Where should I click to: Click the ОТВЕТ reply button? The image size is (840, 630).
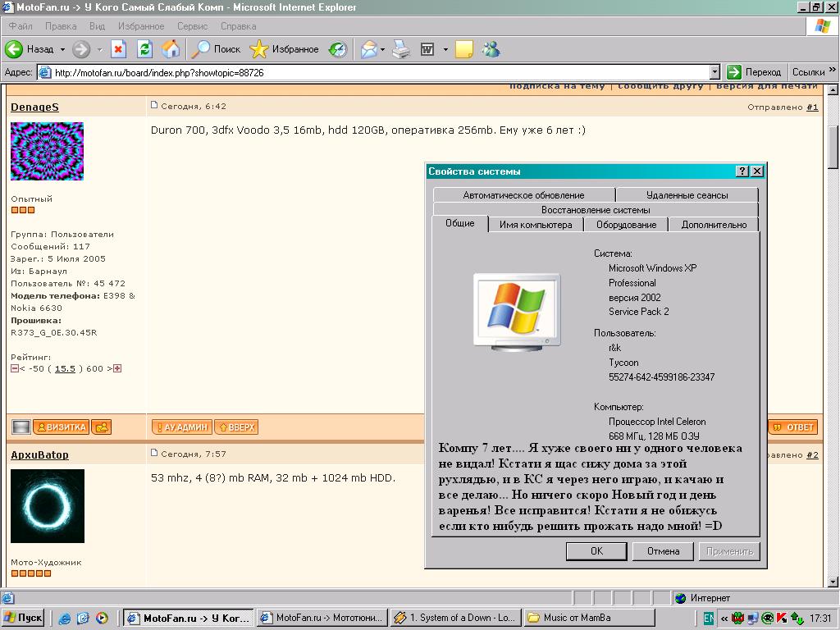pyautogui.click(x=793, y=427)
